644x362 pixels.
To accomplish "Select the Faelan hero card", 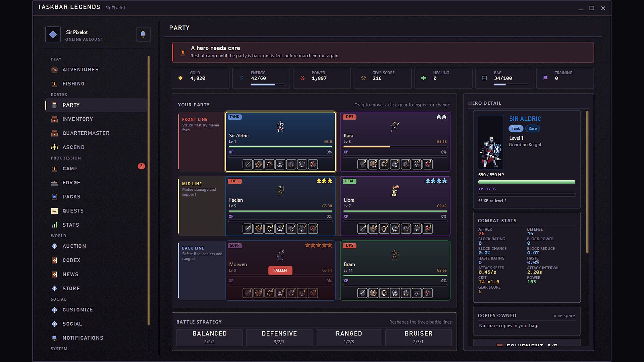I will pyautogui.click(x=280, y=206).
